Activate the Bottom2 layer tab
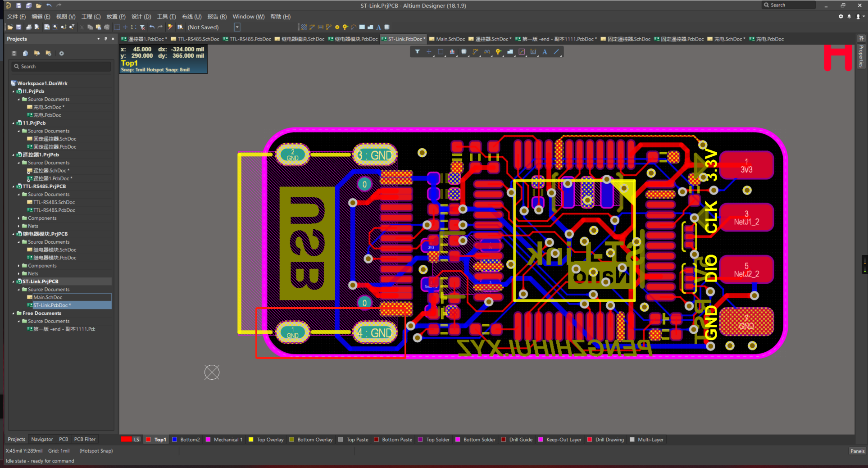This screenshot has width=868, height=468. point(190,440)
